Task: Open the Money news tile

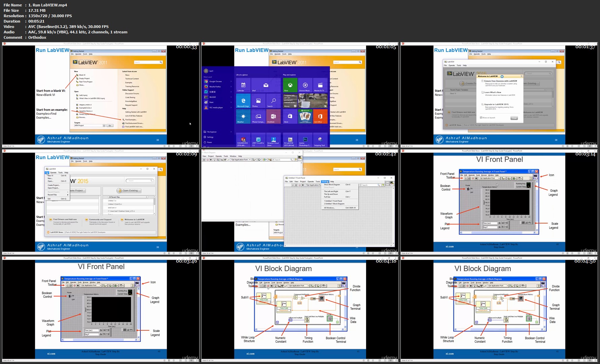Action: [x=290, y=101]
